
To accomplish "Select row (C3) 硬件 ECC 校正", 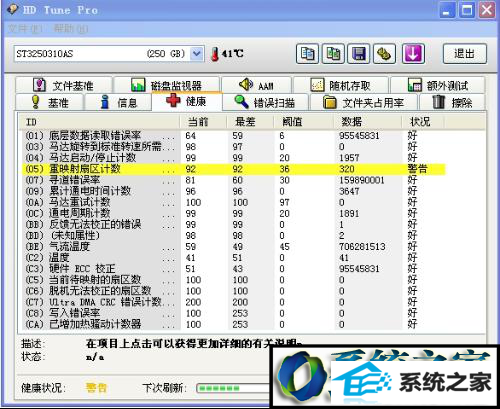I will click(233, 269).
